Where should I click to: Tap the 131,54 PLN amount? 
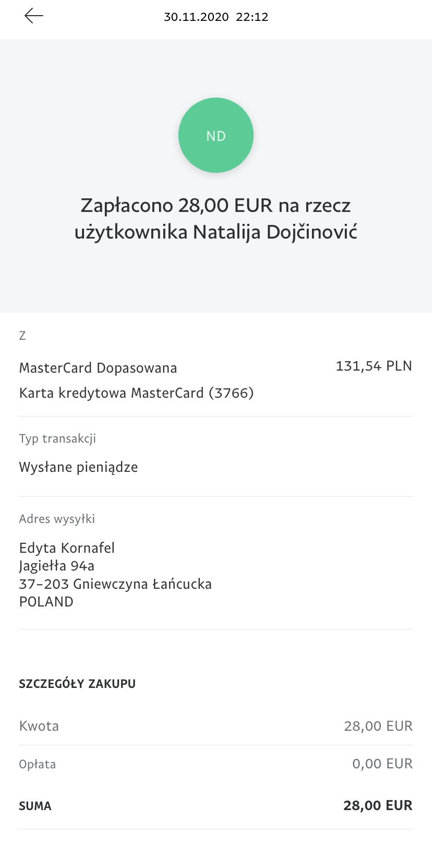click(x=374, y=366)
